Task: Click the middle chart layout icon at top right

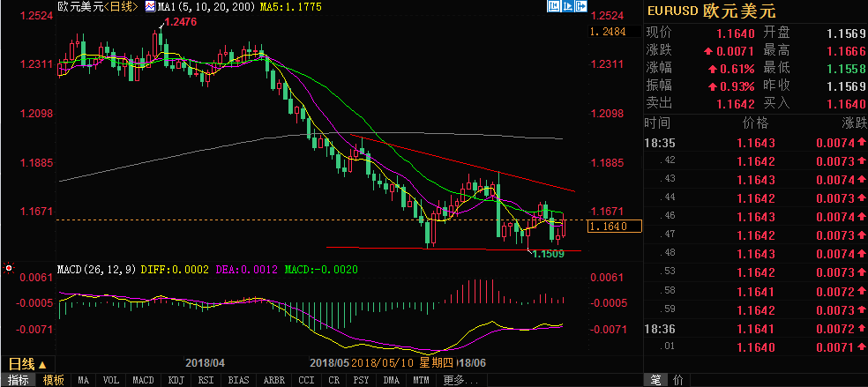Action: (568, 6)
